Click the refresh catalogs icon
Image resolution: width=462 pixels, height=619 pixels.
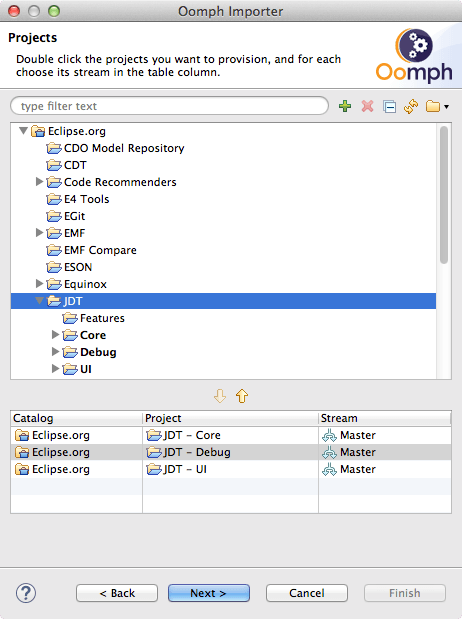[x=411, y=106]
